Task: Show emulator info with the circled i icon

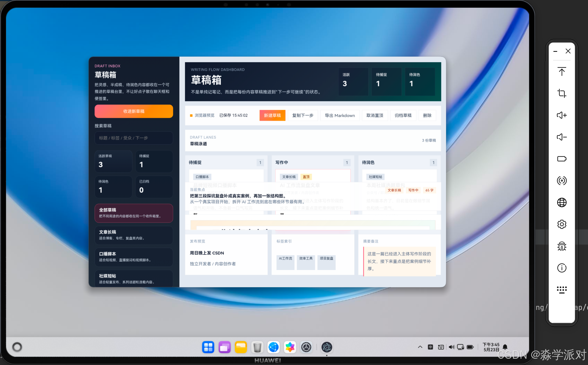Action: coord(562,268)
